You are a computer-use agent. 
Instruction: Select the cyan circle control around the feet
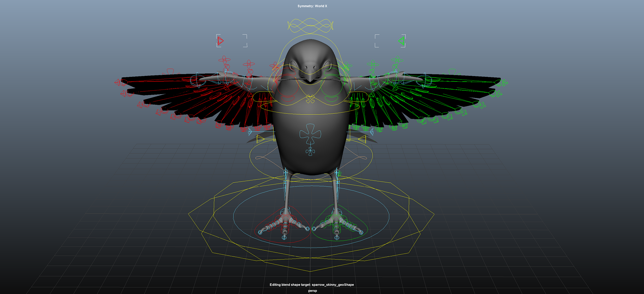[x=311, y=217]
